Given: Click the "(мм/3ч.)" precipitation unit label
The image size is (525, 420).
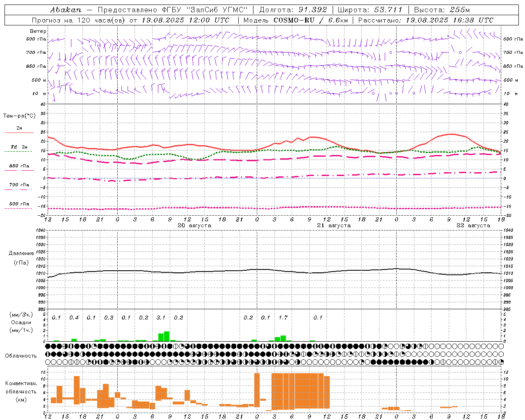Looking at the screenshot, I should 21,315.
